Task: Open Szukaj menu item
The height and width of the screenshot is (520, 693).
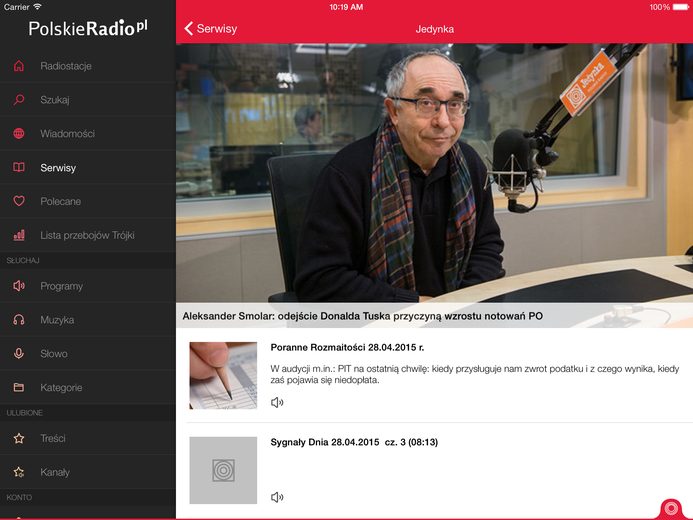Action: tap(88, 99)
